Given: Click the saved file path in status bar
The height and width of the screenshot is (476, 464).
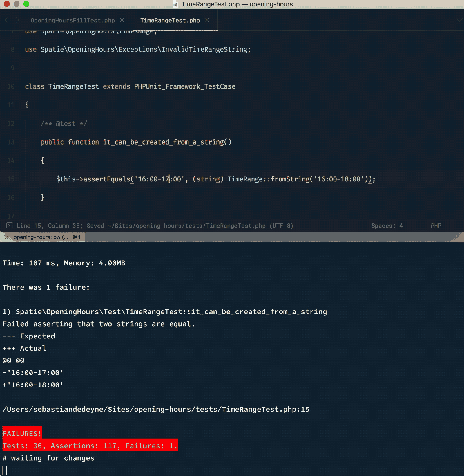Looking at the screenshot, I should pyautogui.click(x=186, y=226).
